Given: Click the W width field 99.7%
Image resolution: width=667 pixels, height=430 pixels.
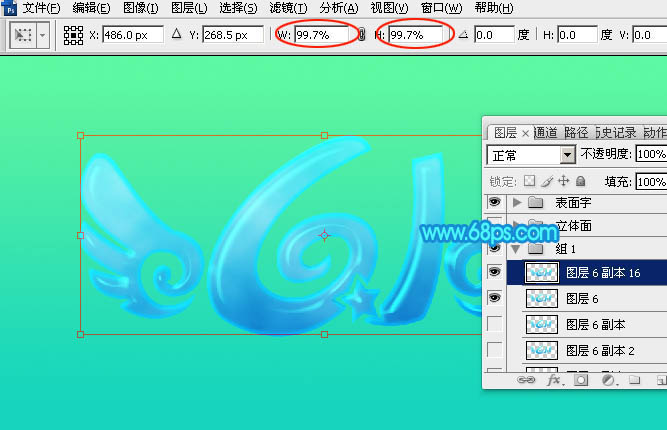Looking at the screenshot, I should pyautogui.click(x=322, y=35).
